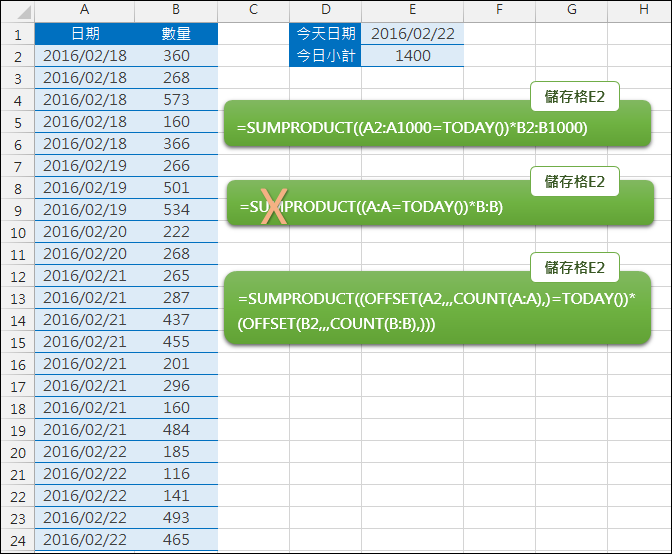Select column B header
672x554 pixels.
pos(176,10)
